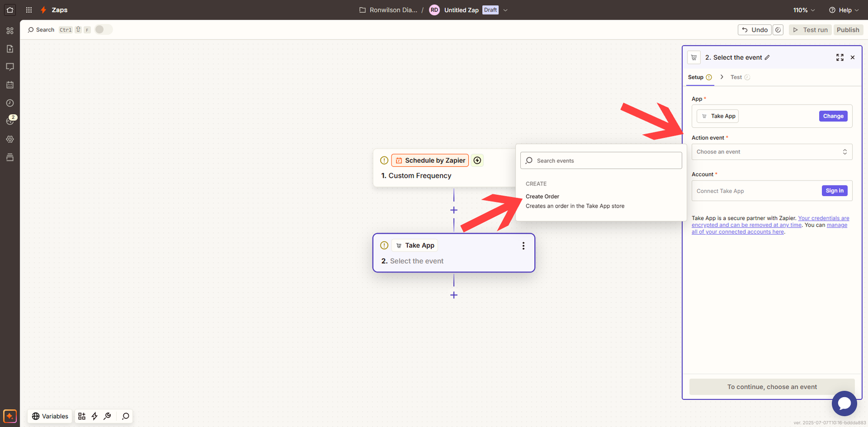Rename step with the pencil edit icon

[x=767, y=57]
